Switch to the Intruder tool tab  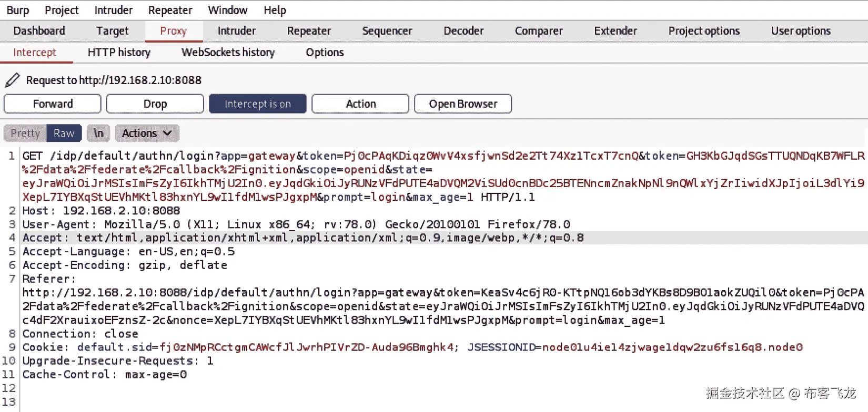(237, 31)
